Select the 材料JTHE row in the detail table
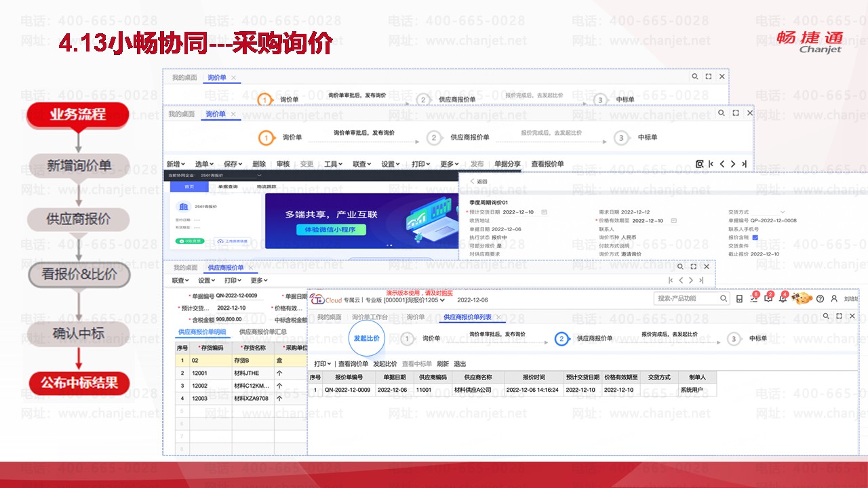The height and width of the screenshot is (488, 868). [x=241, y=373]
